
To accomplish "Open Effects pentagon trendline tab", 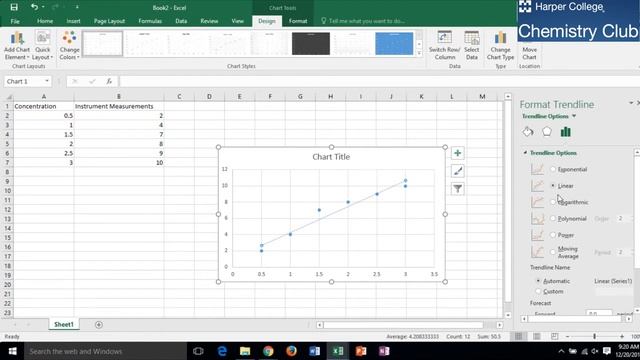I will pos(547,132).
